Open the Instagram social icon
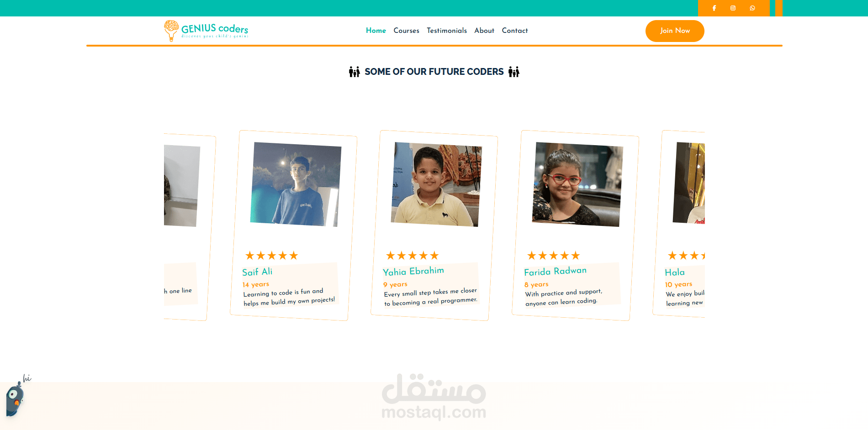This screenshot has width=868, height=430. click(733, 8)
